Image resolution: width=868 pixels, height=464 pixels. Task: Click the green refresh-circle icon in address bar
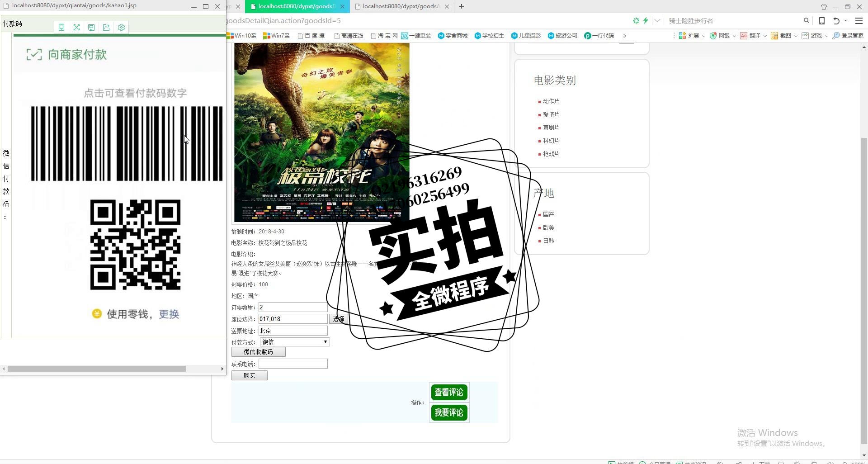click(x=636, y=21)
